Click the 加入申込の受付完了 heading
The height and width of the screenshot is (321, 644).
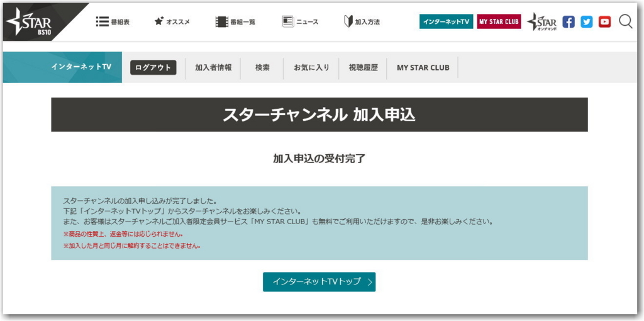tap(319, 159)
